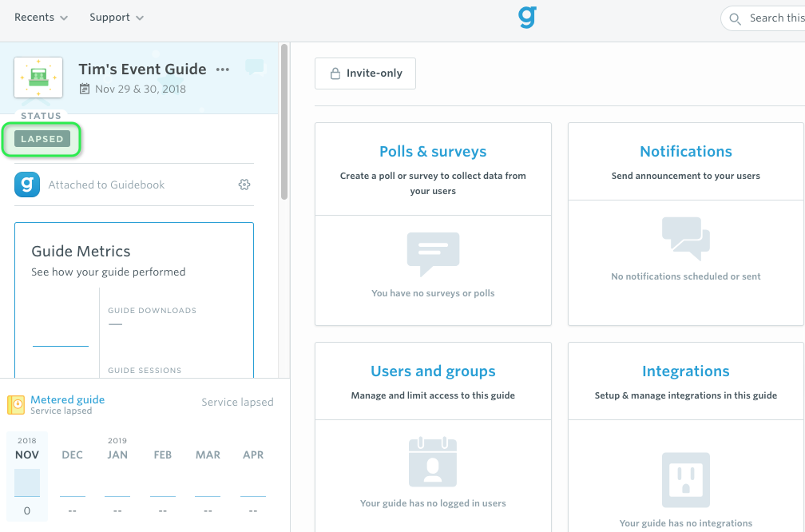Expand the Support dropdown

tap(117, 18)
